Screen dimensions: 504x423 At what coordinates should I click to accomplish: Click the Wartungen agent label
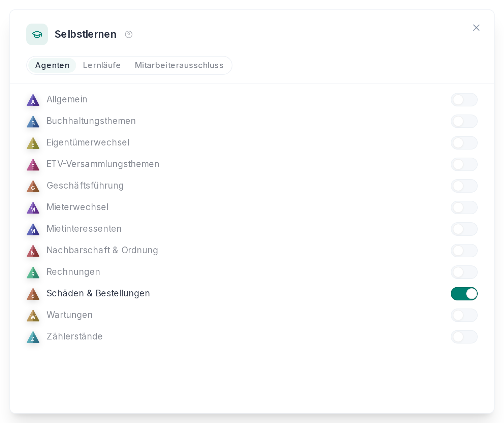(x=69, y=315)
